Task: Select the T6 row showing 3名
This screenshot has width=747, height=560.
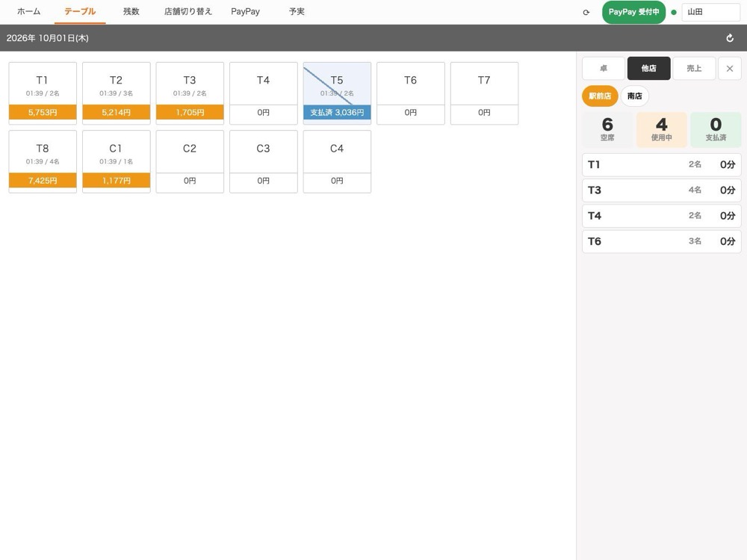Action: click(661, 241)
